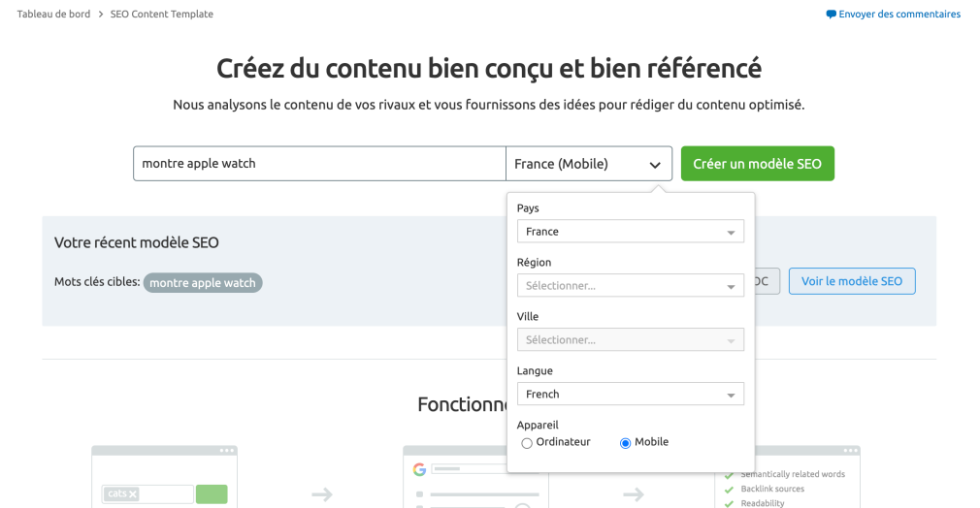Click the green check beside Readability
The width and height of the screenshot is (980, 508).
pyautogui.click(x=729, y=503)
